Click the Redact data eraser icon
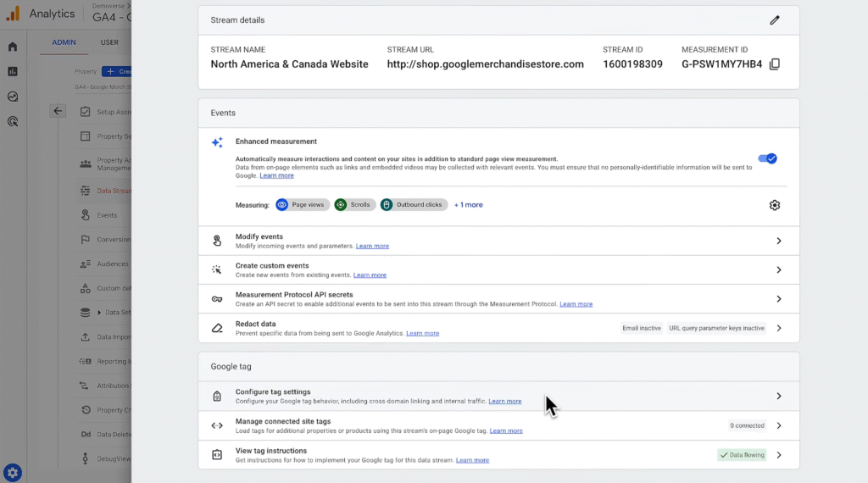The image size is (868, 483). [217, 328]
